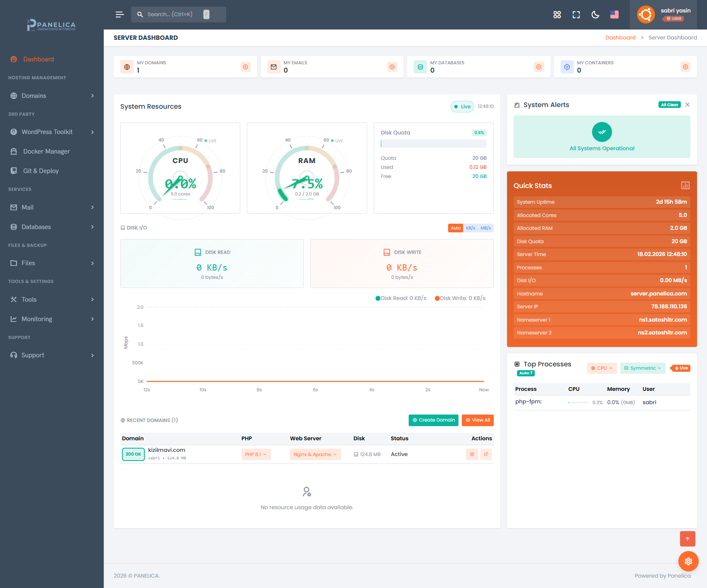The width and height of the screenshot is (707, 588).
Task: Open the apps grid icon
Action: coord(557,15)
